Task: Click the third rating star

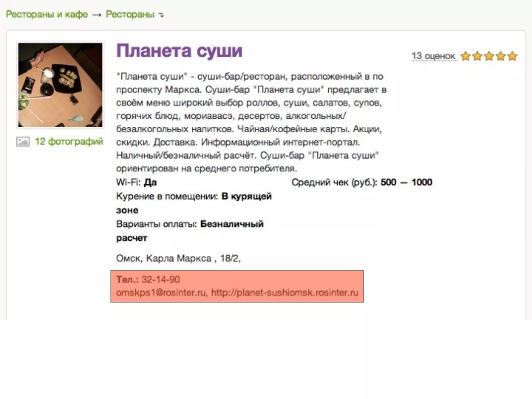Action: pyautogui.click(x=489, y=56)
